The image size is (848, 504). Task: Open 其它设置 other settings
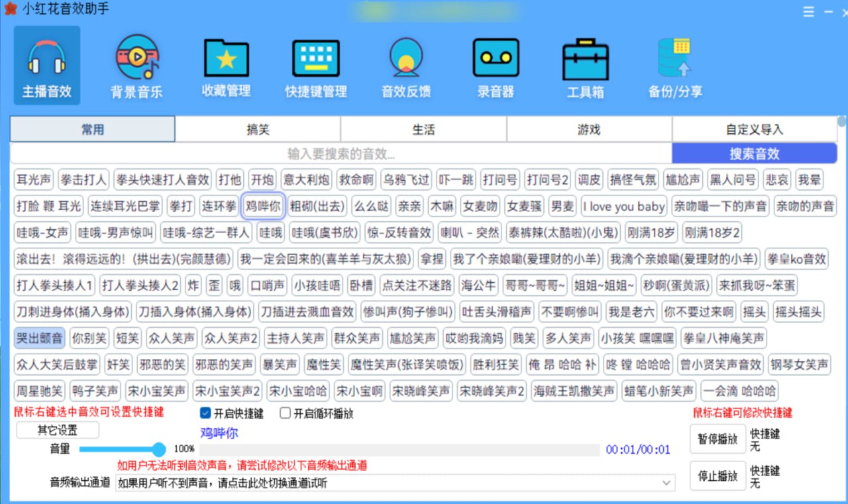point(57,429)
